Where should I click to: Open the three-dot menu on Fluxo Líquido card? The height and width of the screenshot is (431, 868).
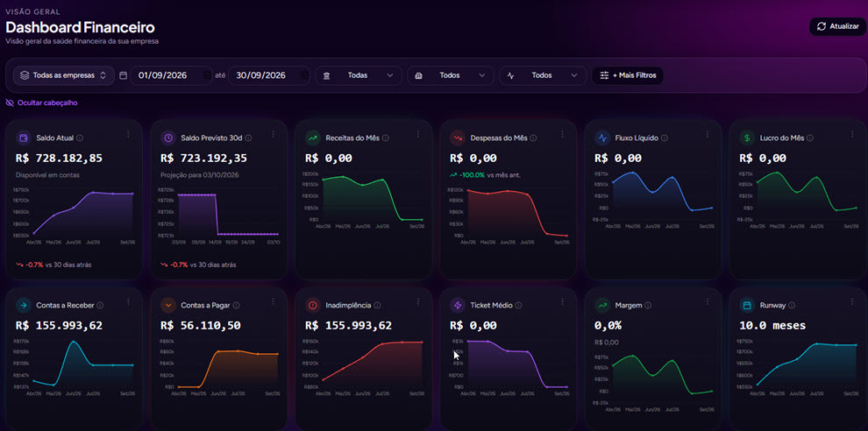click(707, 134)
